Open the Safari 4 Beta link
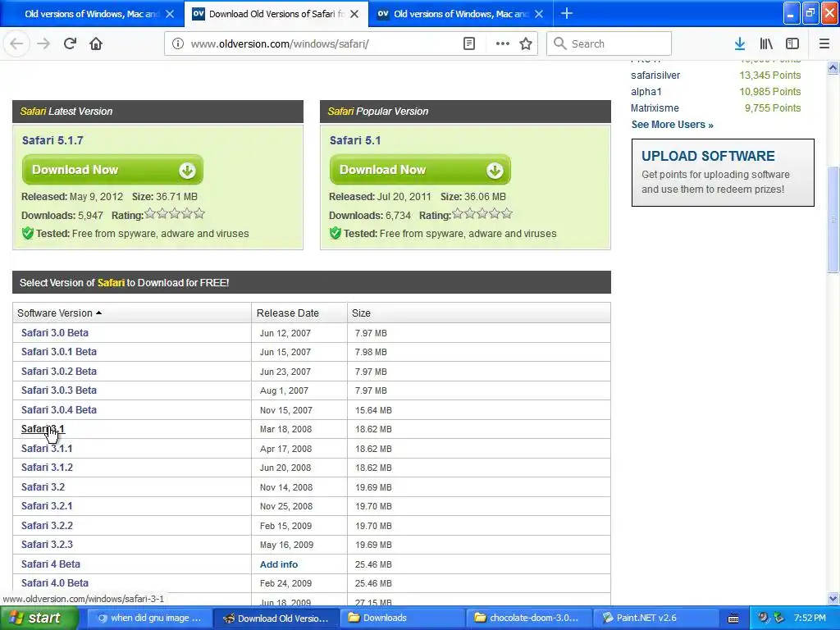This screenshot has width=840, height=630. [50, 564]
